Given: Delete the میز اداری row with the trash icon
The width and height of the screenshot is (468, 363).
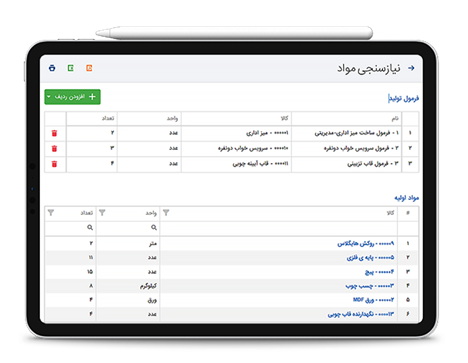Looking at the screenshot, I should (54, 133).
